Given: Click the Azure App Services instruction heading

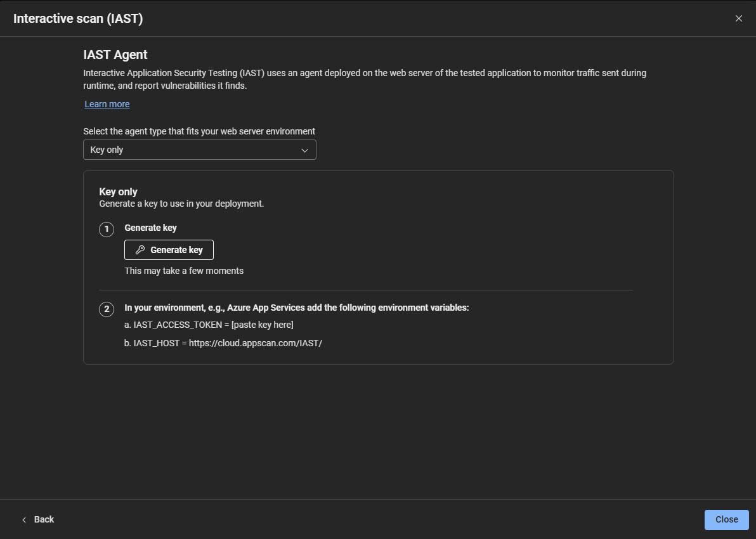Looking at the screenshot, I should [x=296, y=308].
